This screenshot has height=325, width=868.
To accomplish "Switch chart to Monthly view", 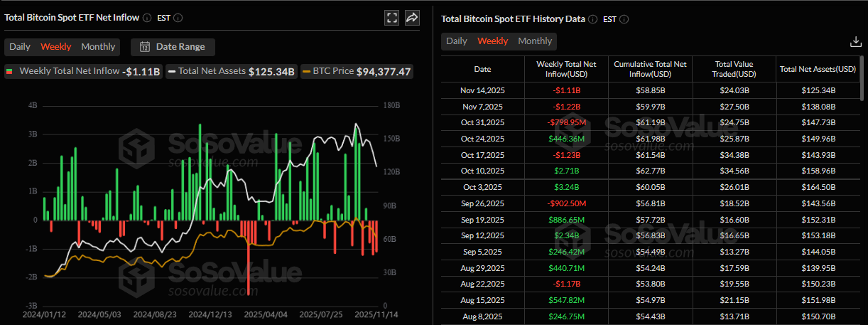I will [x=98, y=47].
